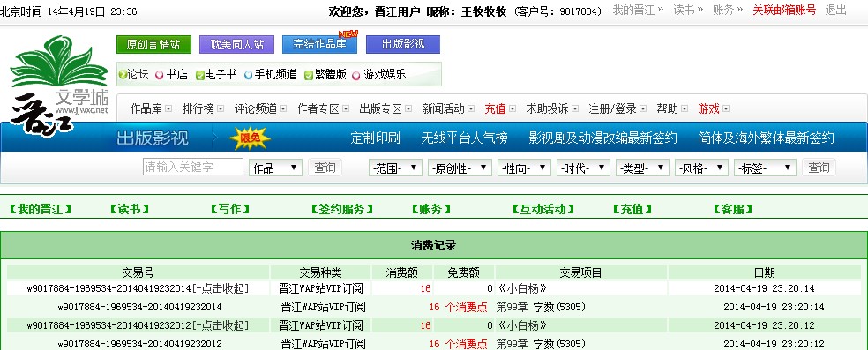Viewport: 868px width, 350px height.
Task: Open the 手机频道 mobile channel icon
Action: coord(249,75)
